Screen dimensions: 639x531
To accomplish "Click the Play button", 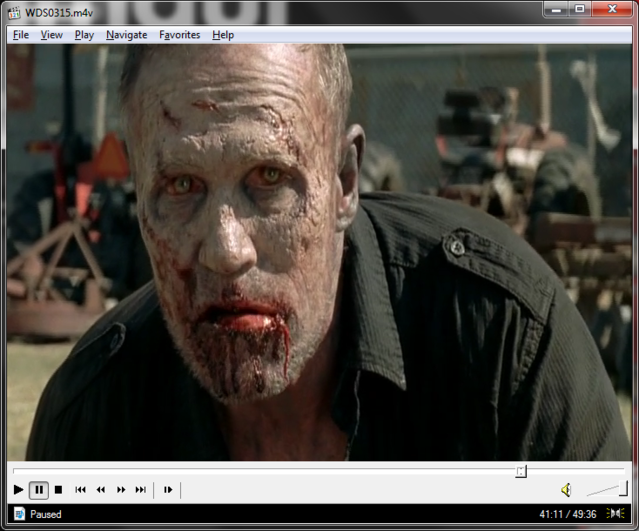I will (18, 489).
